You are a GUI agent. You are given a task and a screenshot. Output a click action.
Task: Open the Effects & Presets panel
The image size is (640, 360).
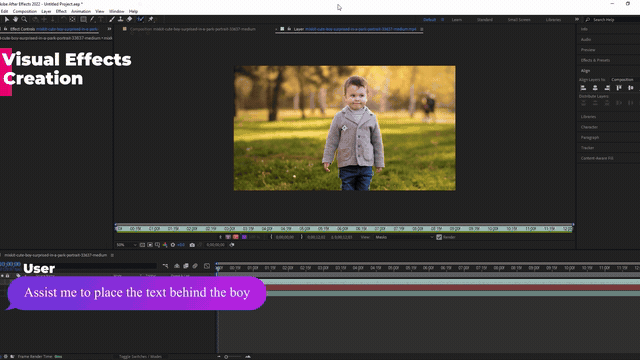point(595,60)
